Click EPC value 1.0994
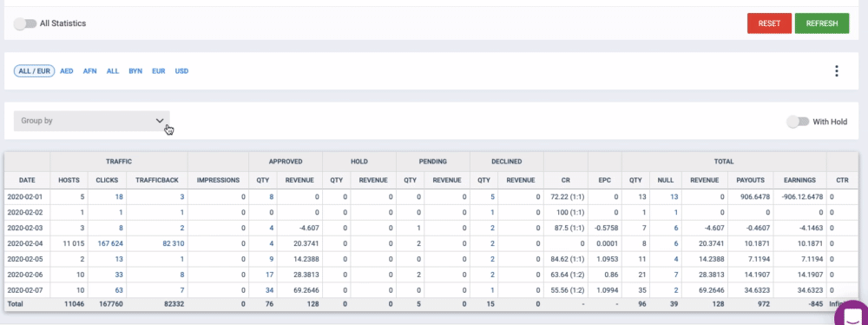The image size is (868, 325). click(x=607, y=290)
